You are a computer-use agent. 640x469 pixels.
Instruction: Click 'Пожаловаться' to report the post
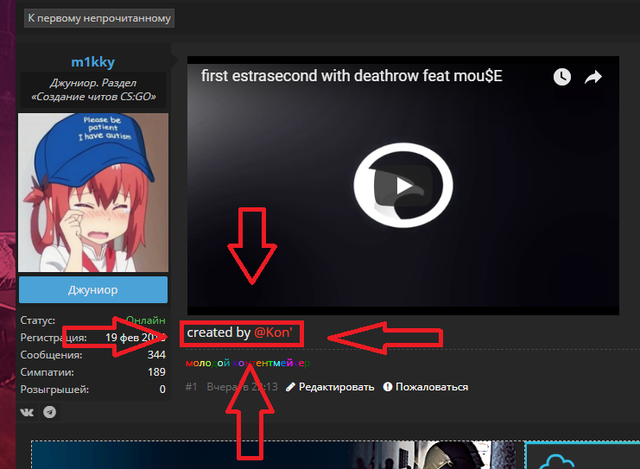click(x=431, y=387)
